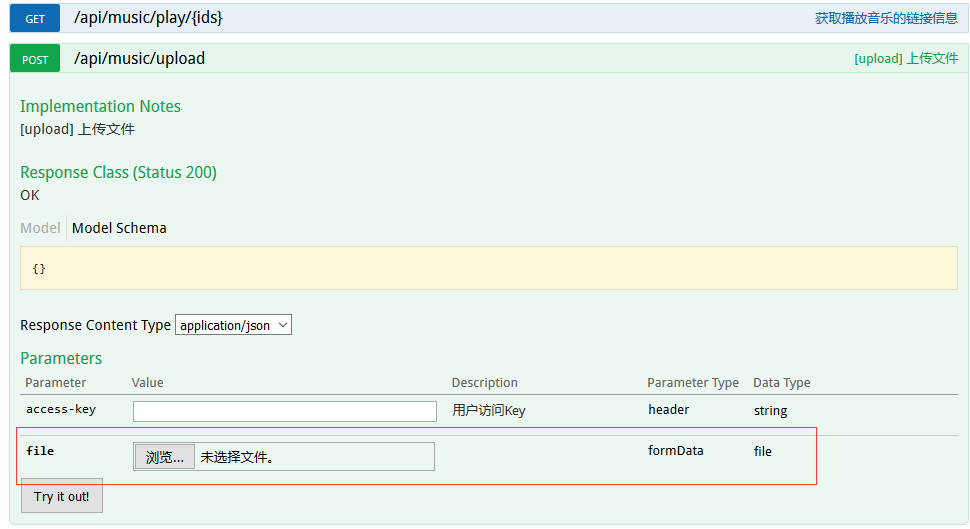The height and width of the screenshot is (529, 970).
Task: Focus the access-key value field
Action: pos(285,411)
